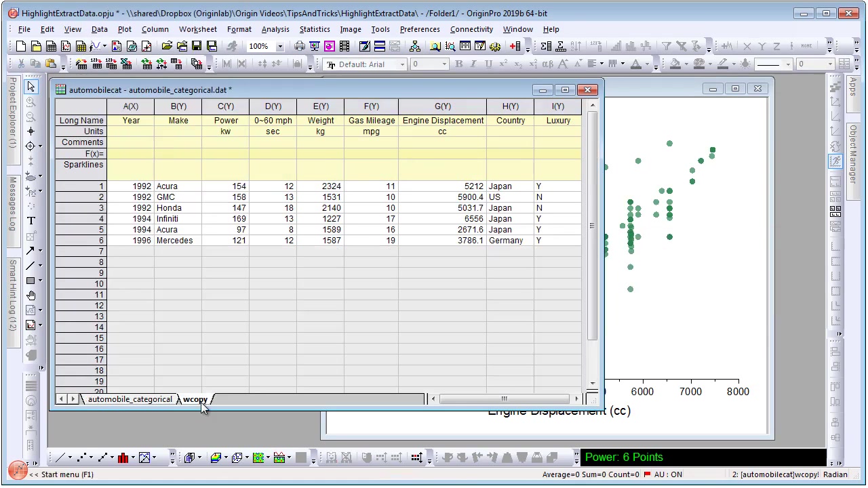This screenshot has width=868, height=488.
Task: Open the font size dropdown
Action: pos(444,64)
